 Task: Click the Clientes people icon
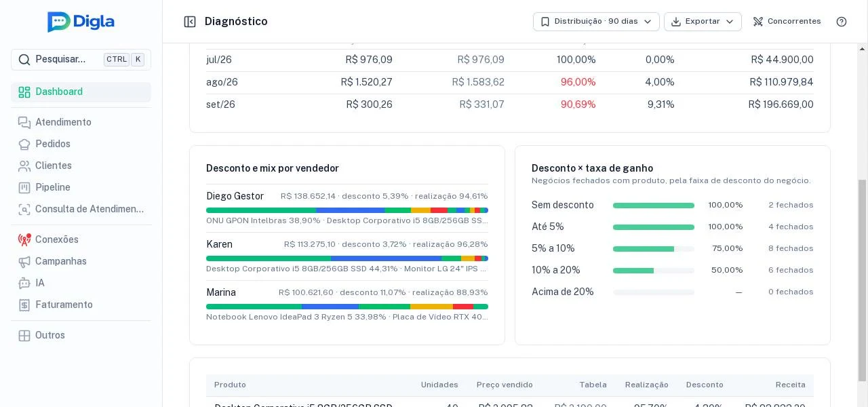coord(24,166)
